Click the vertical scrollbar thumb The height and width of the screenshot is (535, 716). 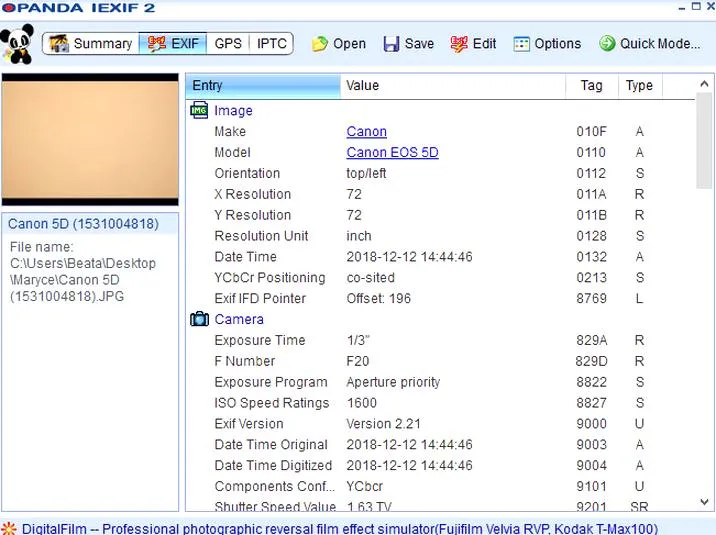704,140
